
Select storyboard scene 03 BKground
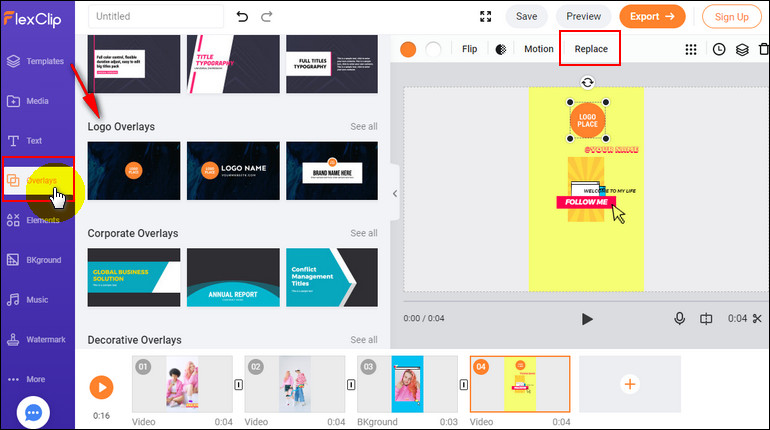407,384
